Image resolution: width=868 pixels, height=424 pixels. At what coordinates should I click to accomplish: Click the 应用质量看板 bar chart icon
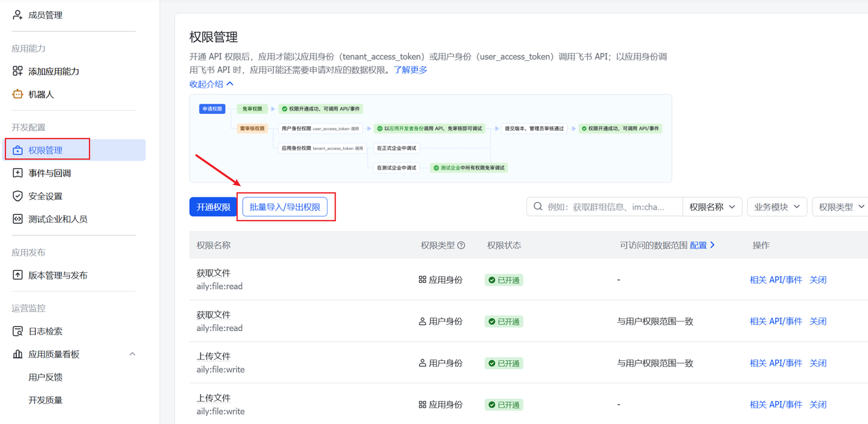17,353
